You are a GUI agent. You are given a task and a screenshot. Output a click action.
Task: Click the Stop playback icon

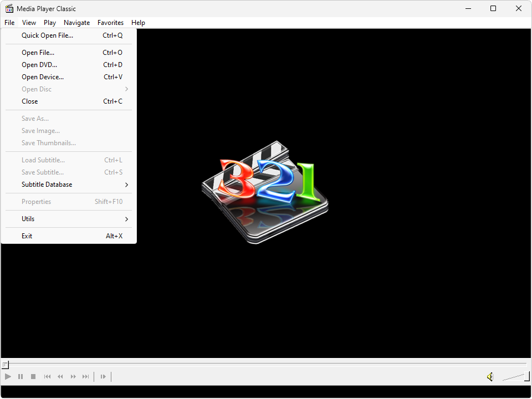33,377
